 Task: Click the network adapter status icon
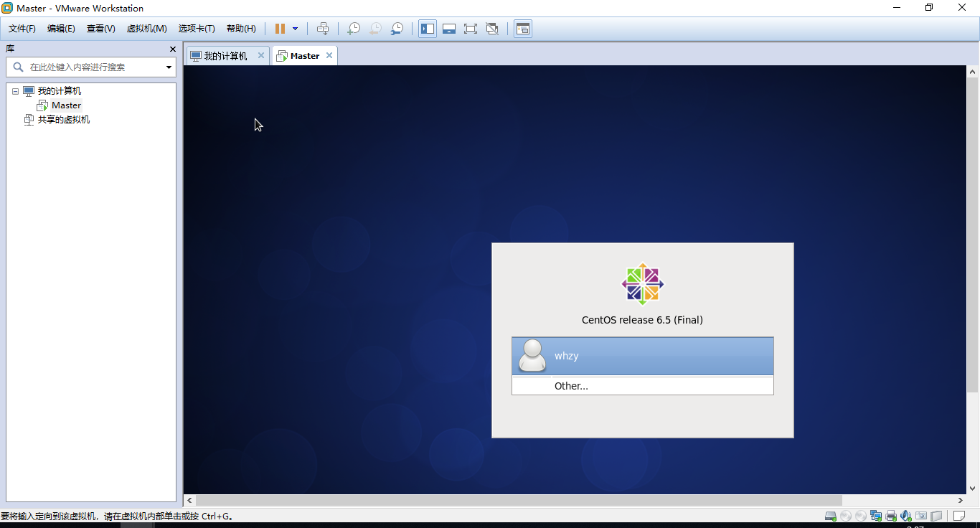point(876,516)
